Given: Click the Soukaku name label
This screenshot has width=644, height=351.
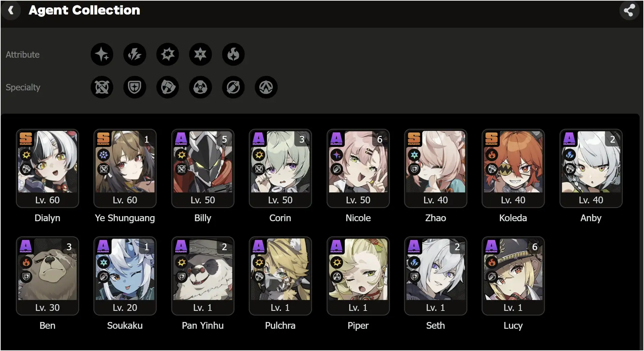Looking at the screenshot, I should coord(125,325).
